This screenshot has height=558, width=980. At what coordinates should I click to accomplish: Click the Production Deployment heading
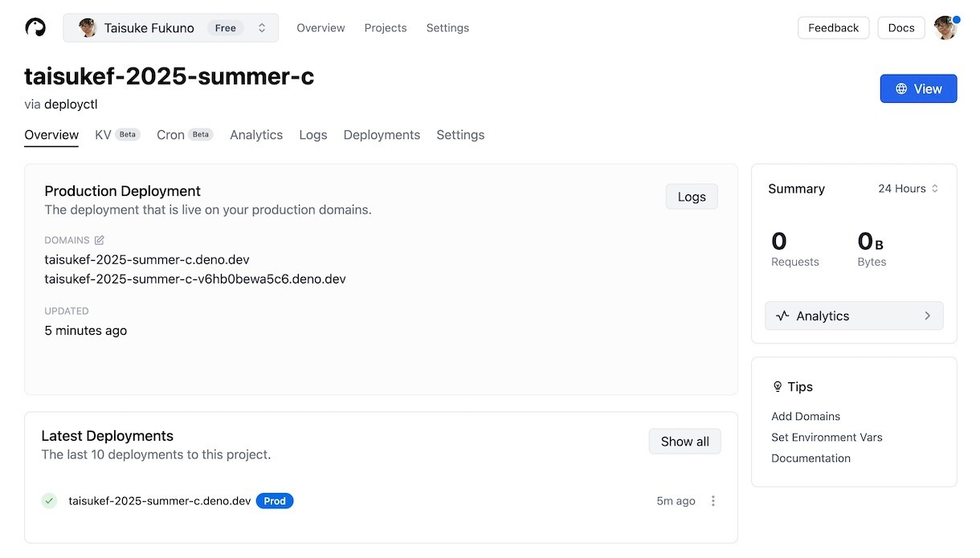click(122, 191)
